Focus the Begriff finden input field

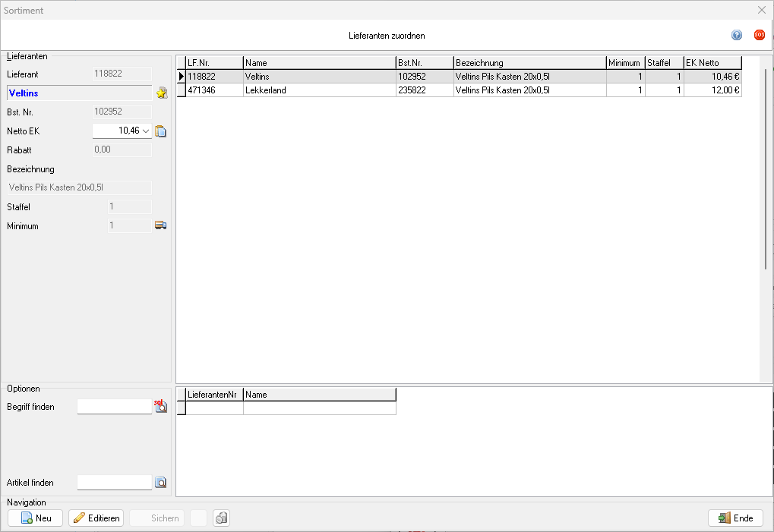(115, 407)
